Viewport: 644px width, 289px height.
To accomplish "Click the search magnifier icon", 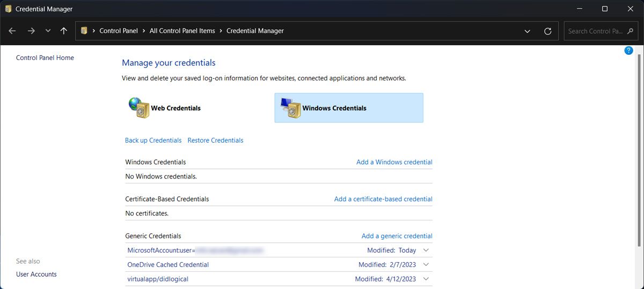I will 631,31.
